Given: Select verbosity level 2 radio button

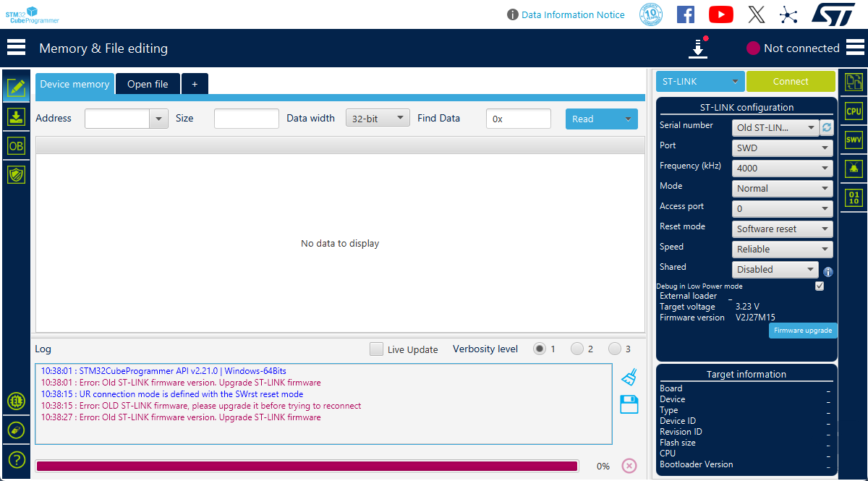Looking at the screenshot, I should (x=576, y=349).
